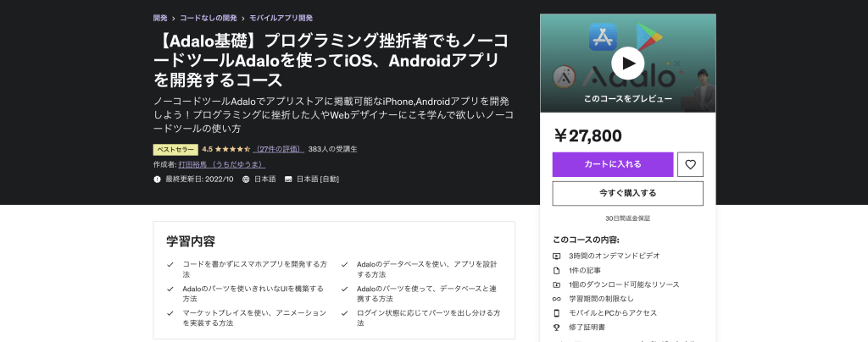Click checkmark beside マーケットプレイスを使い item
This screenshot has width=868, height=342.
point(170,313)
